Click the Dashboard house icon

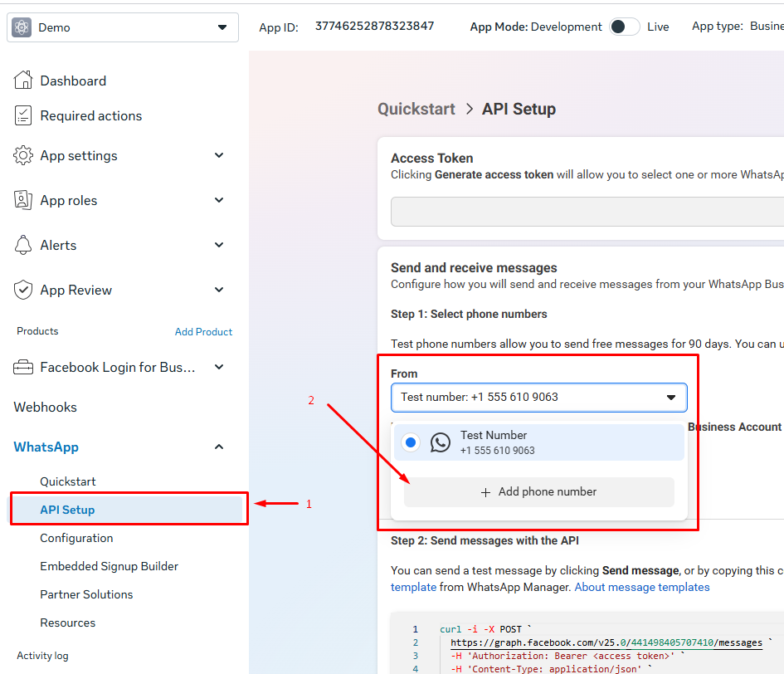23,80
